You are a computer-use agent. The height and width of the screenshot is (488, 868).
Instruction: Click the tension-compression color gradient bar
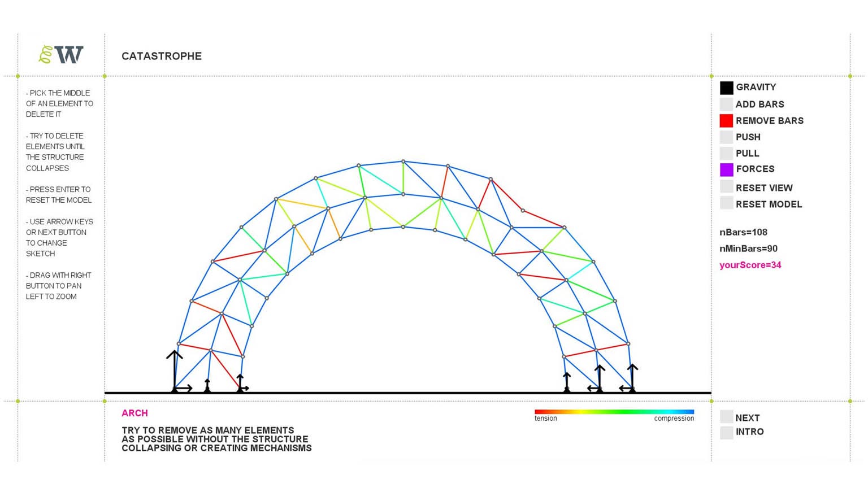pyautogui.click(x=614, y=412)
